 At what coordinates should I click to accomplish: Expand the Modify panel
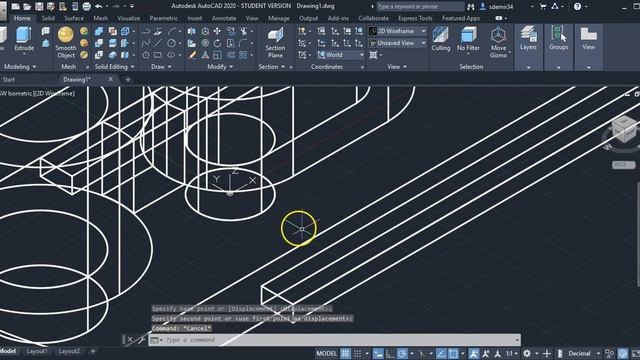pyautogui.click(x=220, y=67)
